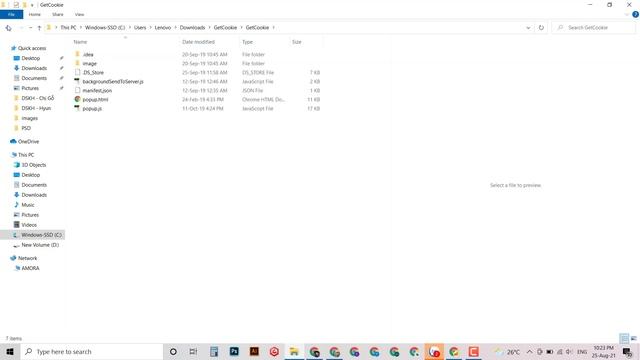Open Network in navigation pane
The width and height of the screenshot is (640, 360).
click(27, 258)
